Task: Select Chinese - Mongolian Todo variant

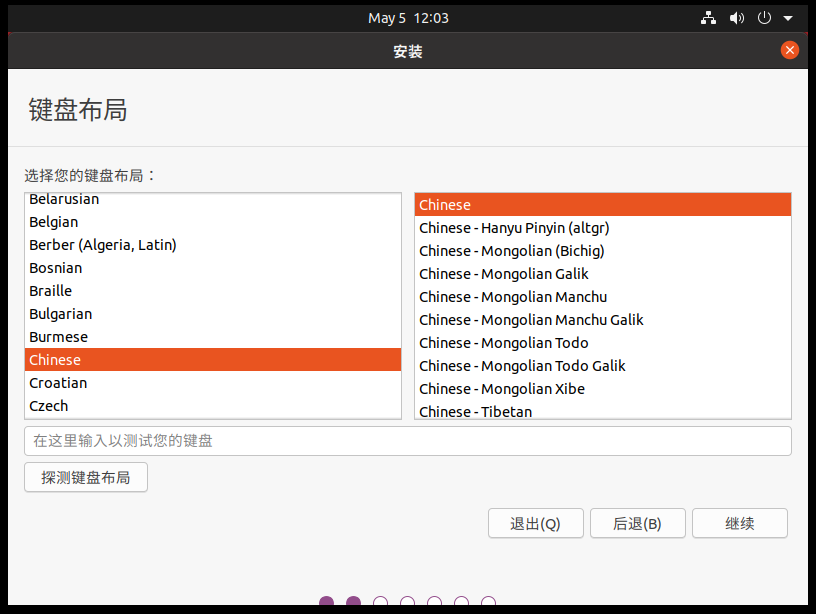Action: 603,342
